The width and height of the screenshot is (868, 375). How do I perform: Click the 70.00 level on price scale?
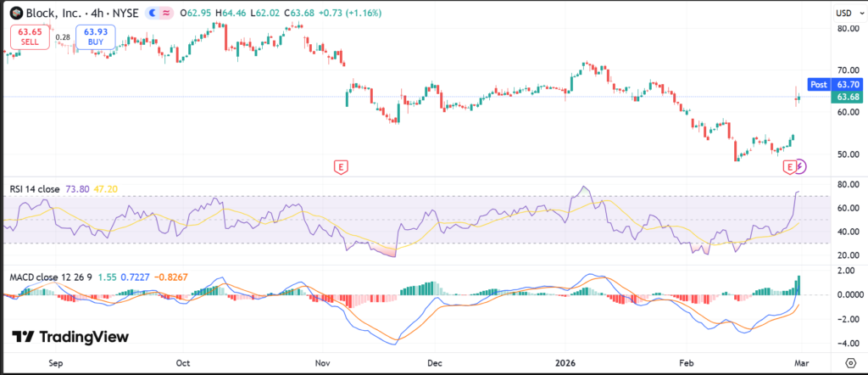click(848, 70)
